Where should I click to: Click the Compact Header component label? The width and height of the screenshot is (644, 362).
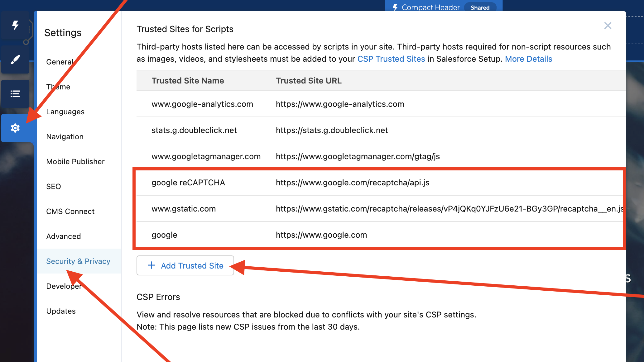click(x=430, y=7)
